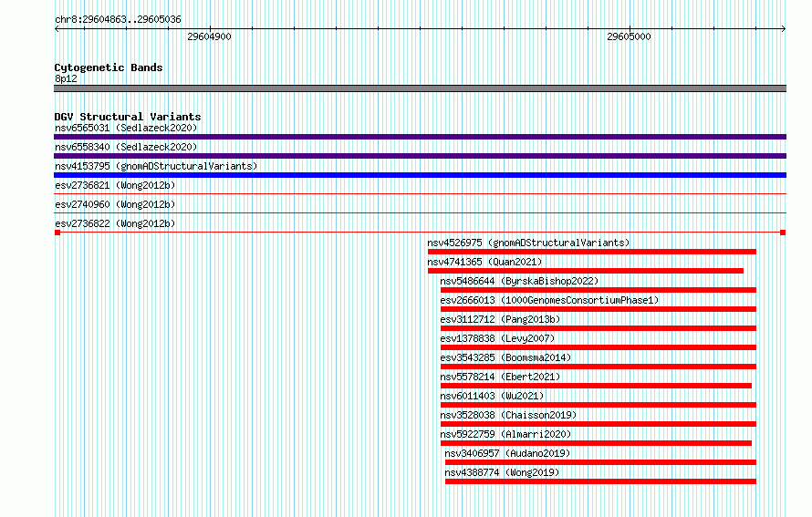Open nsv4153795 (gnomADStructuralVariants) label
Screen dimensions: 812x517
pos(156,166)
